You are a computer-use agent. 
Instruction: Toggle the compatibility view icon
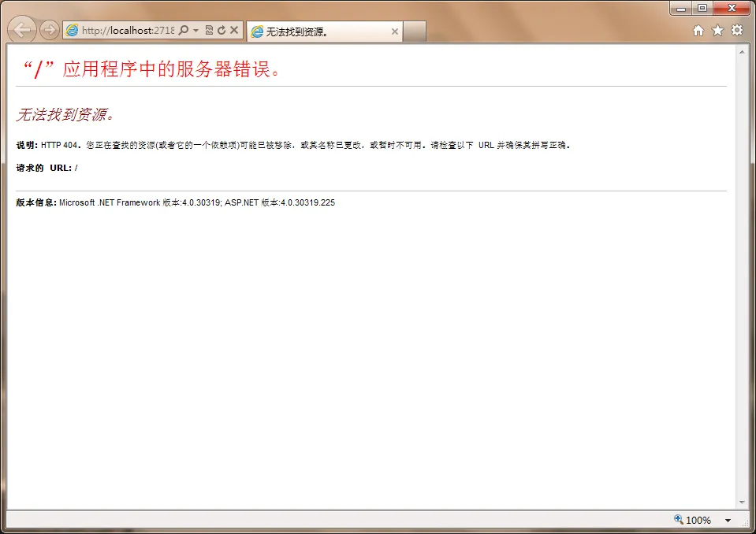point(209,31)
